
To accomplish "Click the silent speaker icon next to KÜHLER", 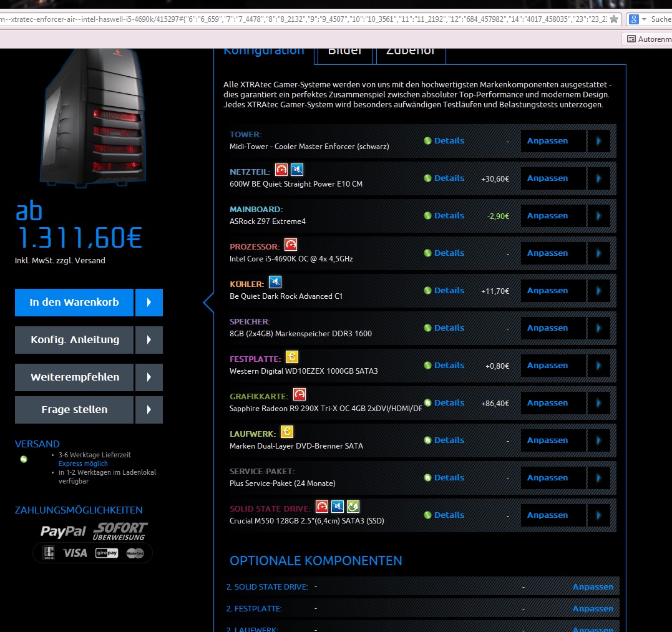I will [275, 282].
